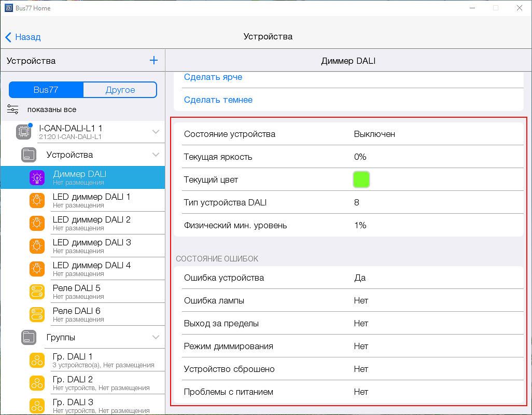Select LED диммер DALI 2 in the tree
Image resolution: width=532 pixels, height=415 pixels.
point(83,223)
